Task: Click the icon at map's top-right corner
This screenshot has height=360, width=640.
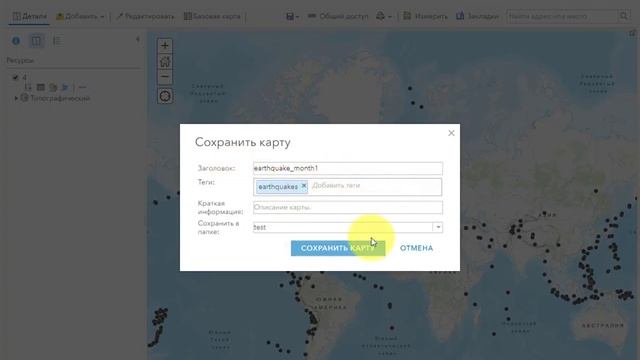Action: (x=632, y=33)
